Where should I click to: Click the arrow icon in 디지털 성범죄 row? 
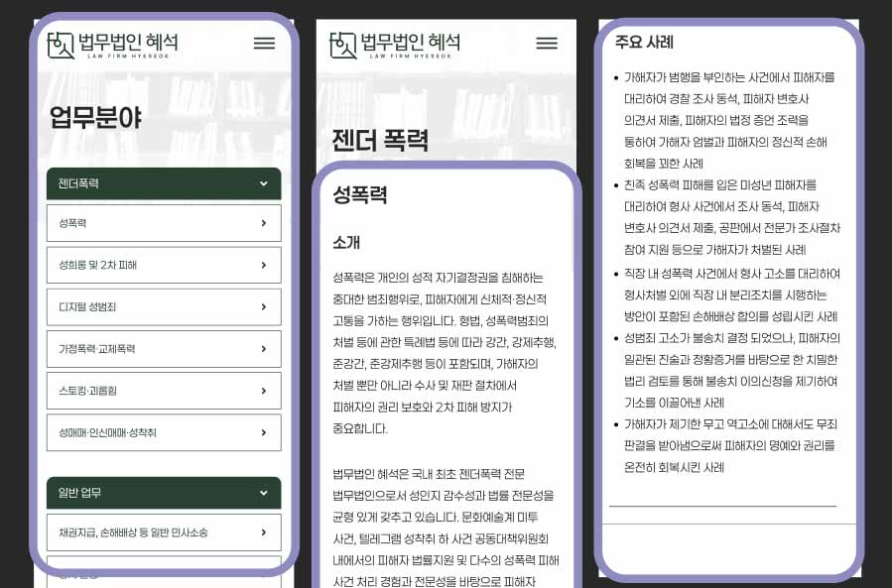coord(263,307)
